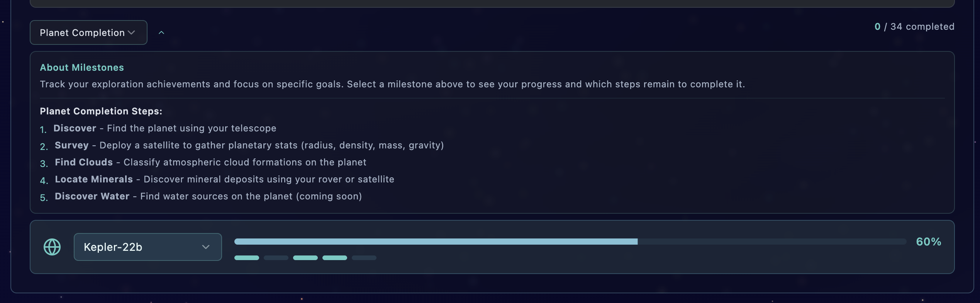Select the Discover step in the list
This screenshot has width=980, height=303.
75,128
